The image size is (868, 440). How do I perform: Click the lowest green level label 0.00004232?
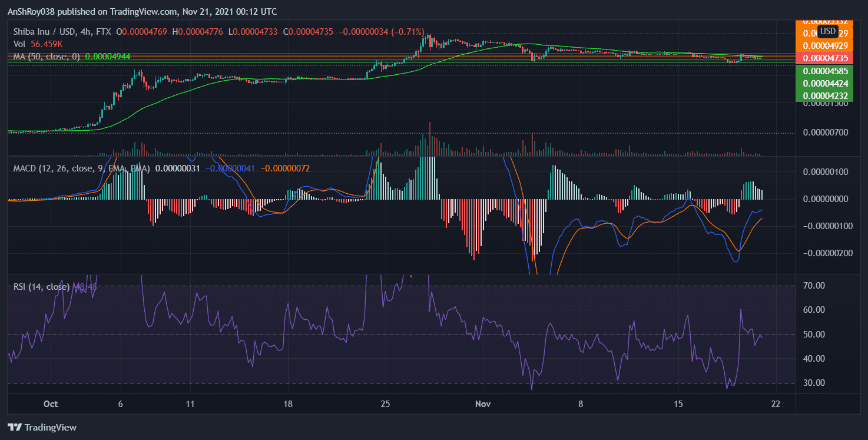click(x=826, y=95)
